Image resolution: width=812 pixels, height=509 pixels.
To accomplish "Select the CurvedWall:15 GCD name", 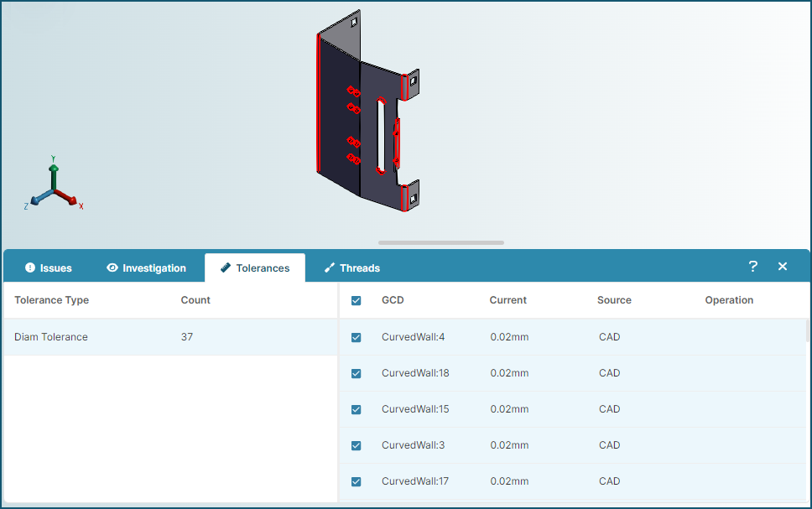I will tap(415, 409).
